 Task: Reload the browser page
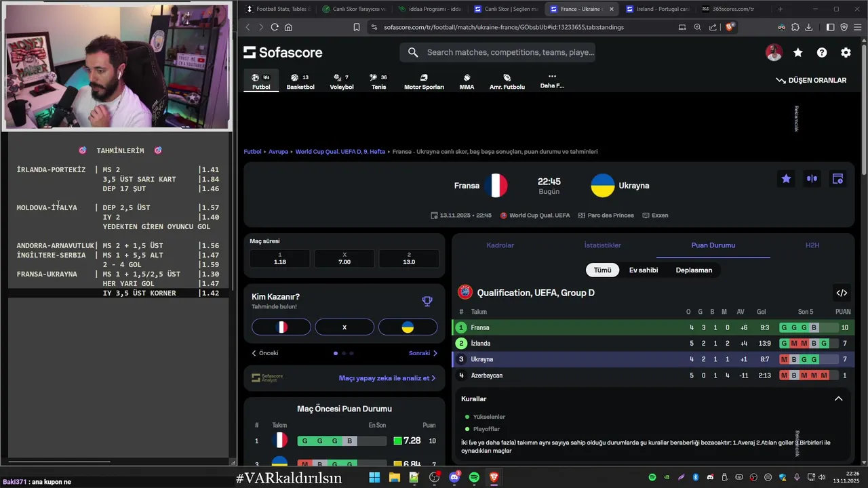275,27
